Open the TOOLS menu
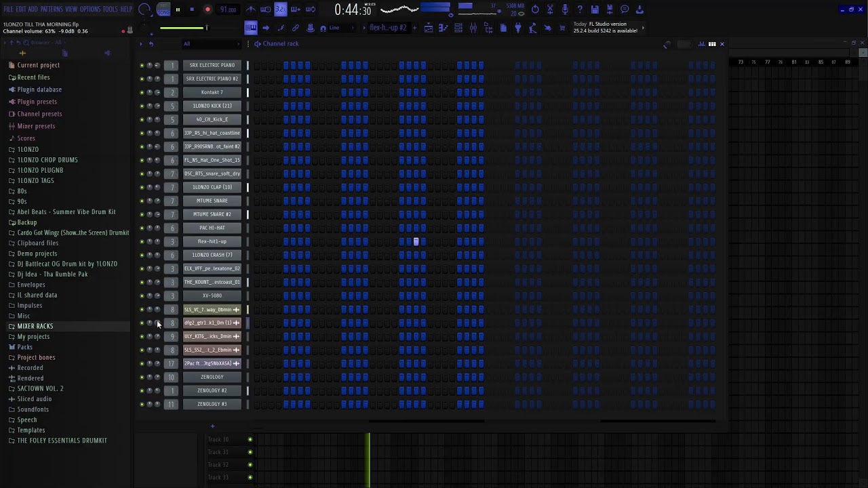 [x=111, y=9]
